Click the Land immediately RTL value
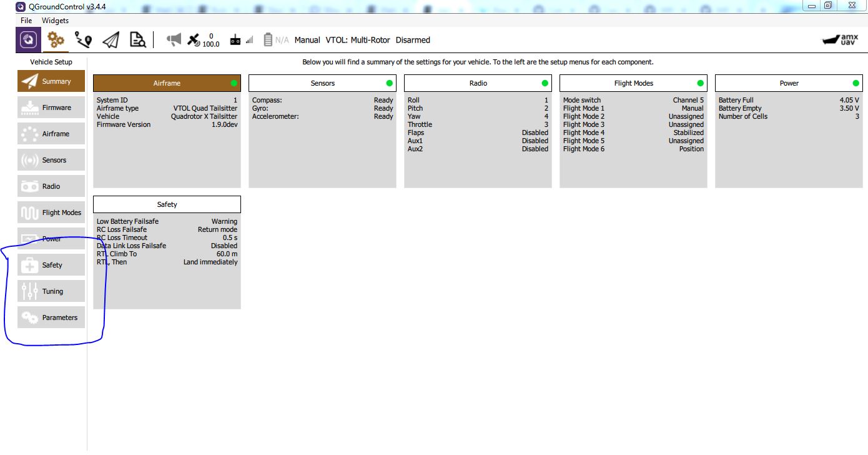The width and height of the screenshot is (868, 455). click(x=210, y=262)
